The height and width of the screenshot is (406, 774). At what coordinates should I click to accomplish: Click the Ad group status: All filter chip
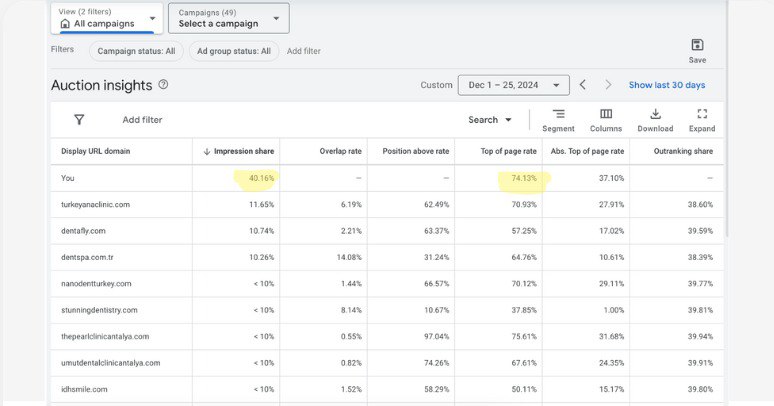234,51
